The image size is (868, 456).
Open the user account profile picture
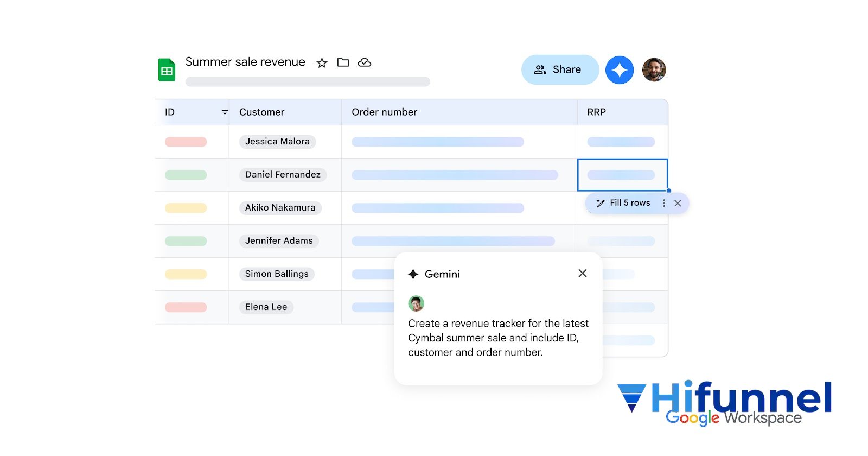tap(654, 69)
